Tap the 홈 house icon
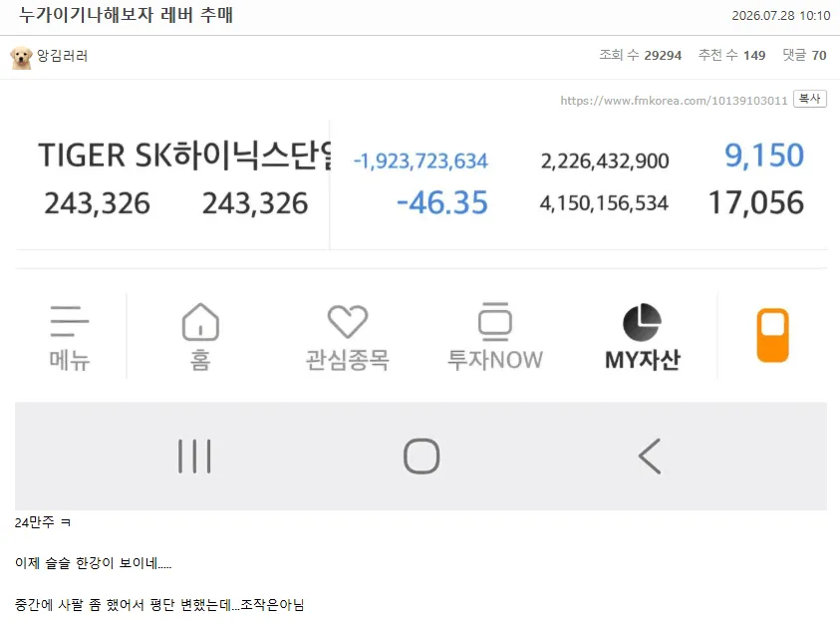Screen dimensions: 840x625 200,322
